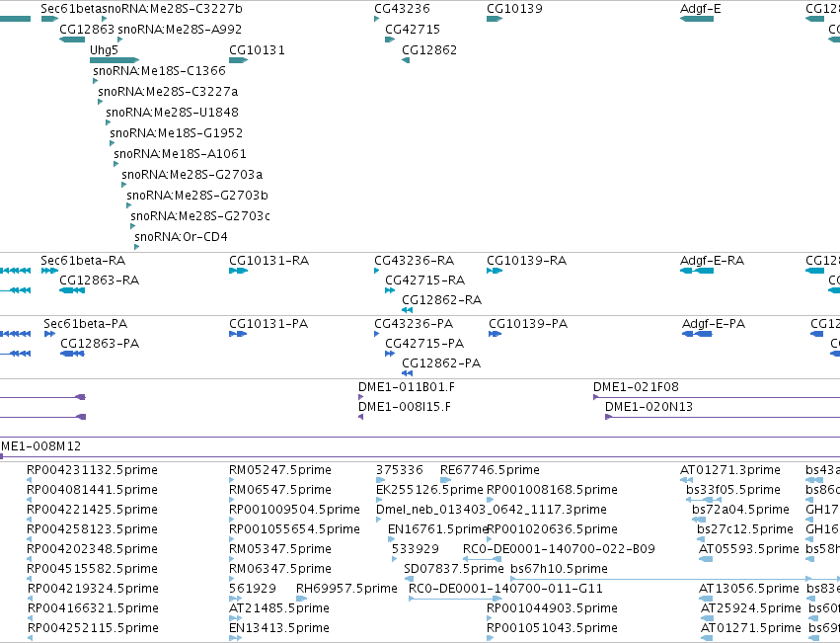
Task: Select EN13413.5prime EST label
Action: pyautogui.click(x=279, y=628)
